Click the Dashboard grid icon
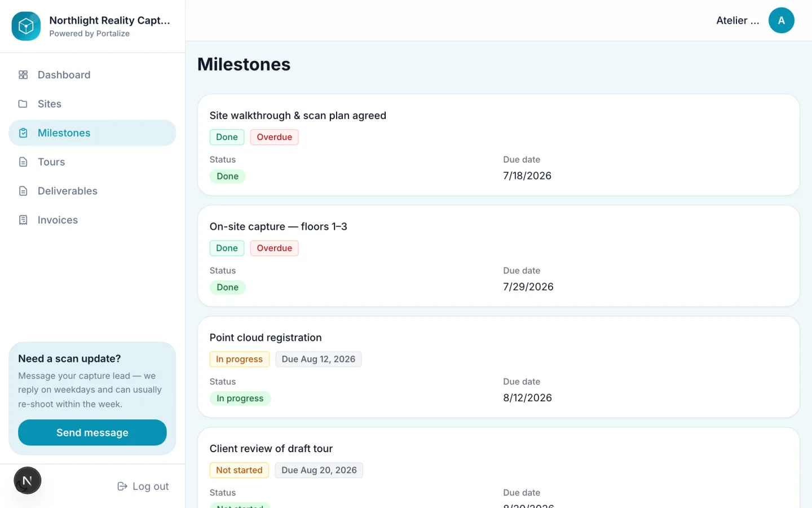The width and height of the screenshot is (812, 508). pos(23,75)
